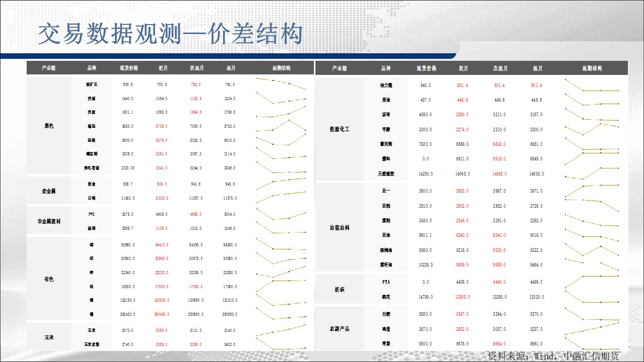The image size is (644, 362).
Task: Select the PTA product name cell
Action: click(x=386, y=282)
